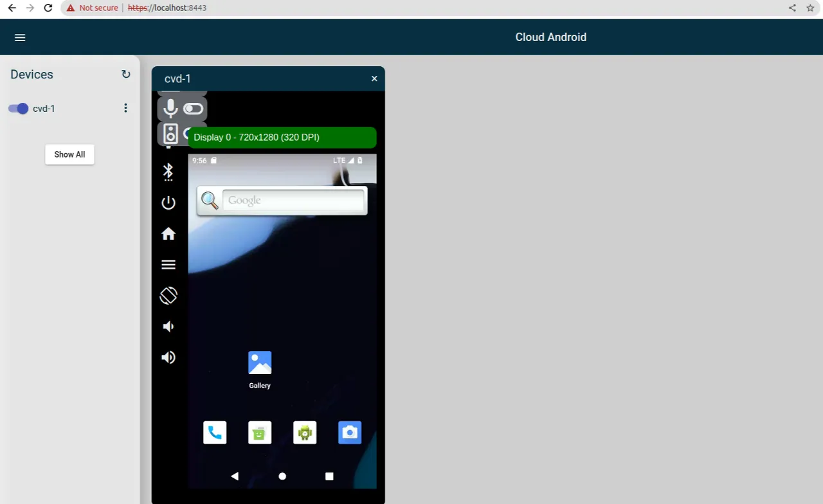Image resolution: width=823 pixels, height=504 pixels.
Task: Lower volume with volume down icon
Action: tap(168, 327)
